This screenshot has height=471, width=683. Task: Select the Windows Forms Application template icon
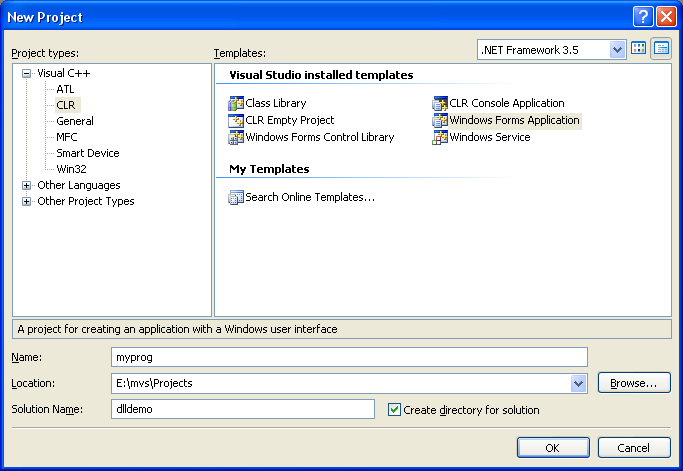pos(440,120)
